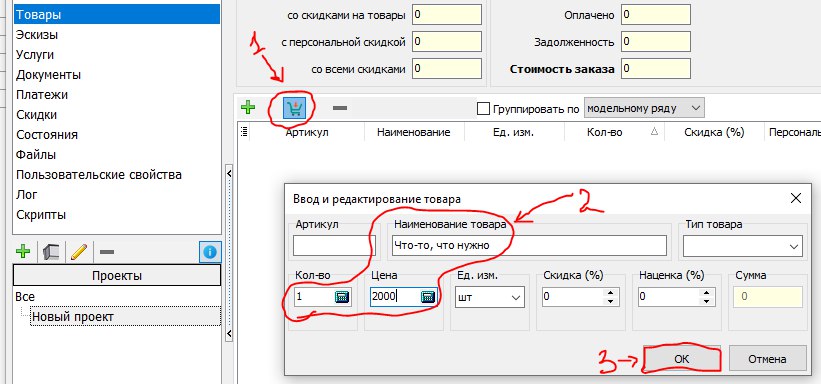
Task: Click the Наименование товара input field
Action: click(529, 245)
